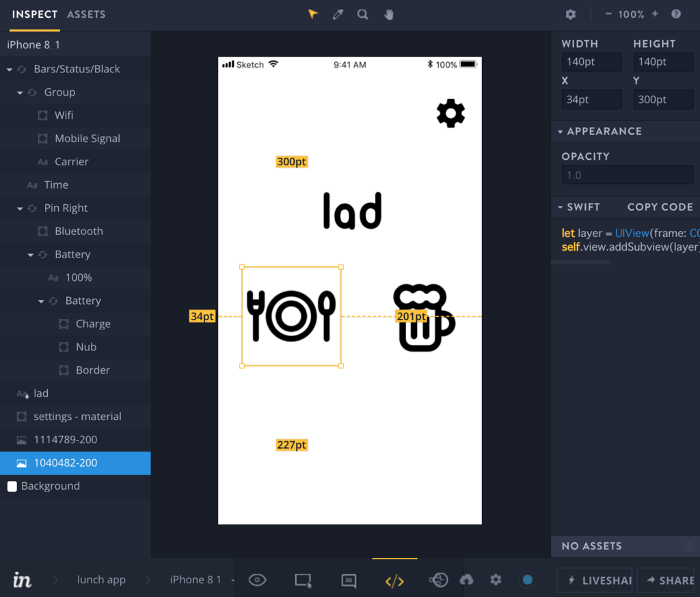The image size is (700, 597).
Task: Select the Nub layer
Action: 75,347
